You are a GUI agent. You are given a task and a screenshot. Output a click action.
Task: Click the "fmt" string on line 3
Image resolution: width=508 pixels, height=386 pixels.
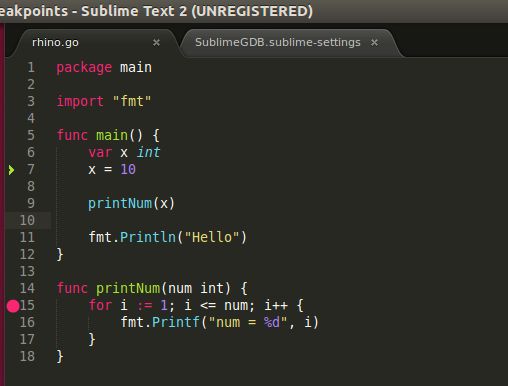point(132,101)
